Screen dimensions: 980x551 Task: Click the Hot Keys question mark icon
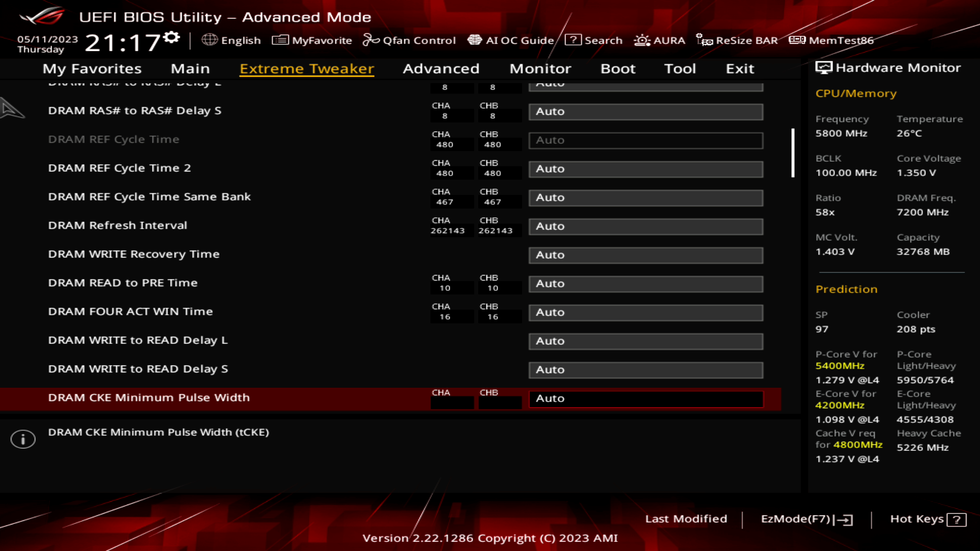pos(956,519)
